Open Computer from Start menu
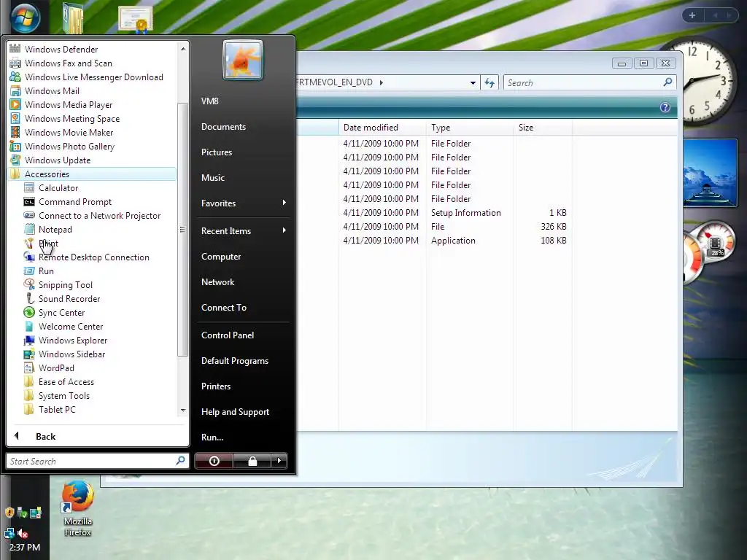Viewport: 747px width, 560px height. point(220,256)
